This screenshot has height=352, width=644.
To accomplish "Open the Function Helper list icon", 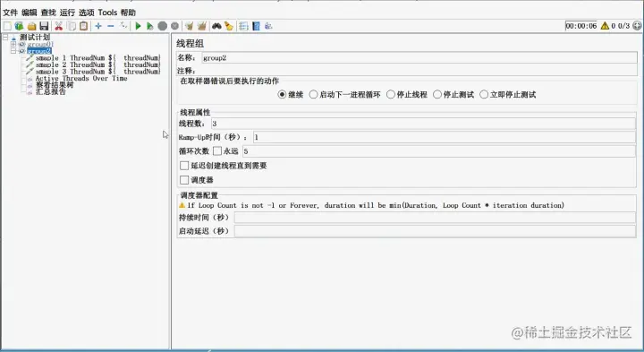I will coord(243,26).
